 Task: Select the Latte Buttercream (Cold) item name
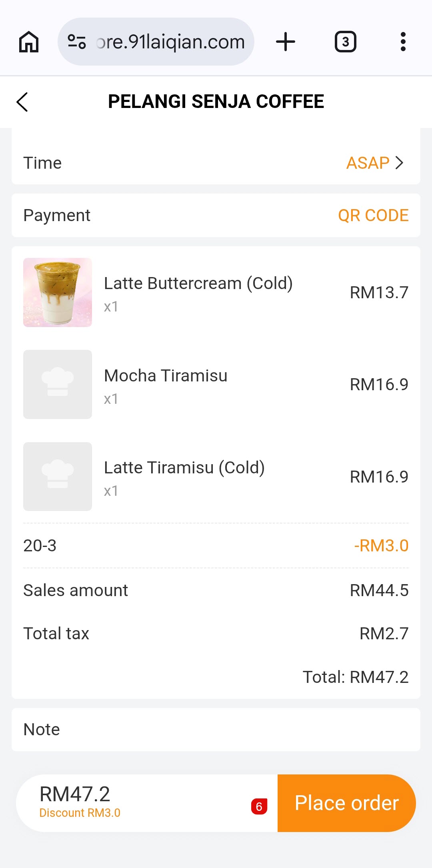click(x=198, y=283)
